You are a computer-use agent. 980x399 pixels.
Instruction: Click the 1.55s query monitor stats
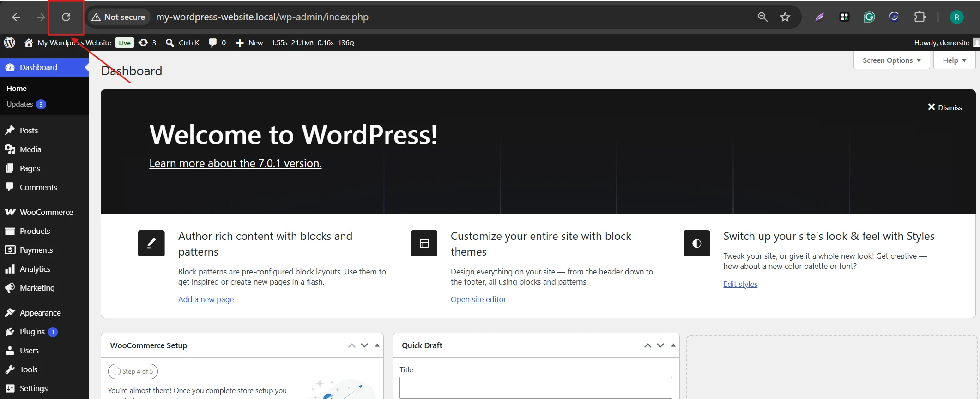click(x=312, y=42)
